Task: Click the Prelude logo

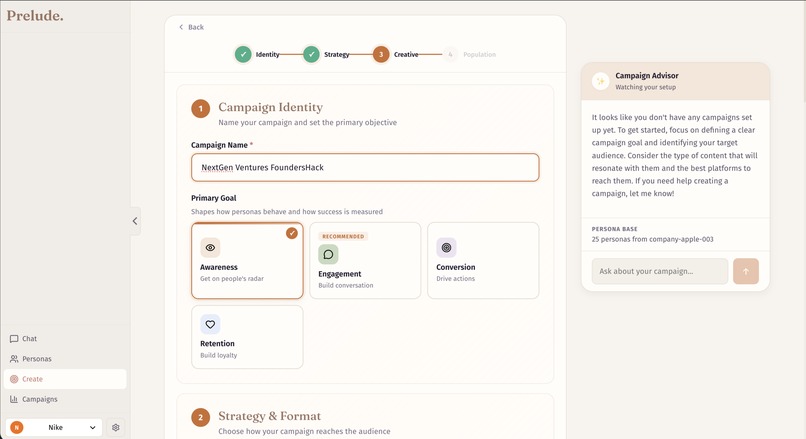Action: [35, 16]
